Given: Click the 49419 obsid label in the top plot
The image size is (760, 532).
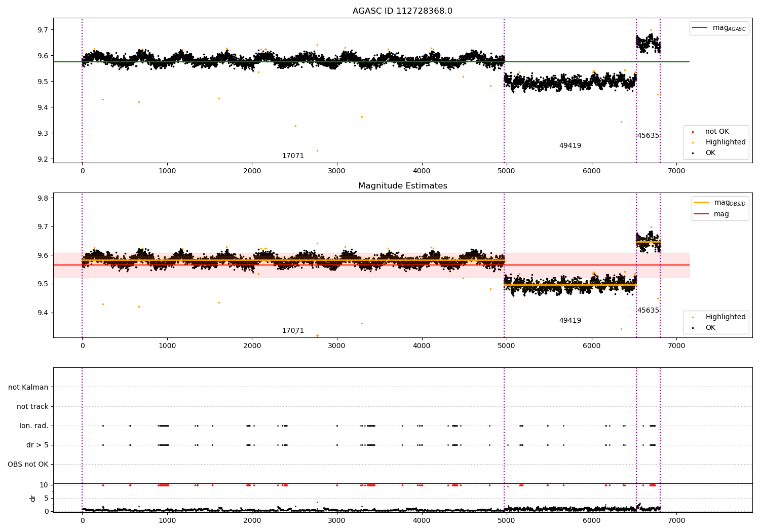Looking at the screenshot, I should tap(570, 146).
